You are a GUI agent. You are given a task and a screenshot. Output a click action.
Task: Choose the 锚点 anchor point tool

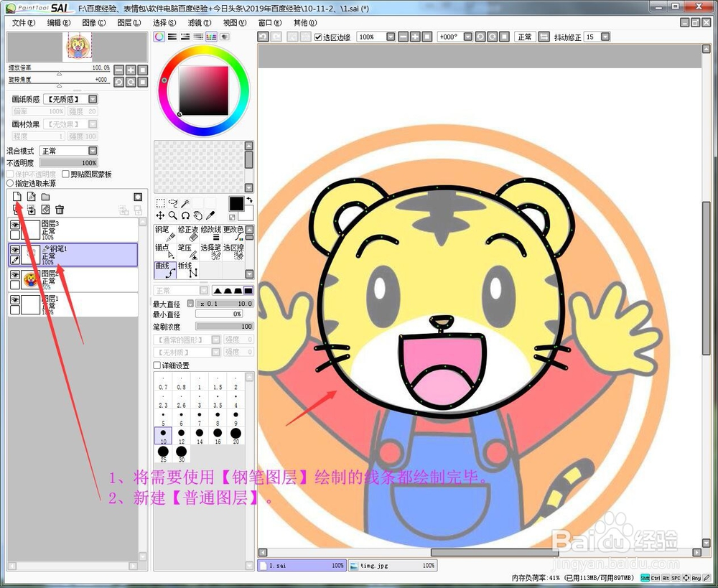[165, 252]
